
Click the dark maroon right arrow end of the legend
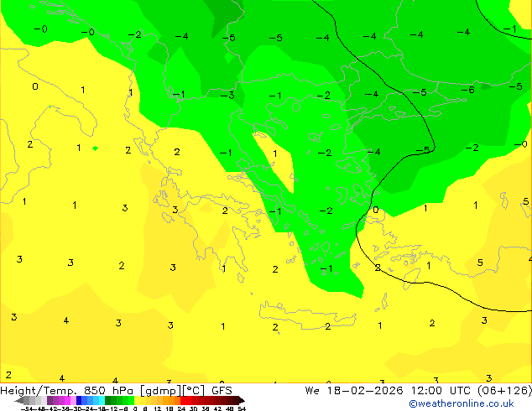click(x=242, y=400)
